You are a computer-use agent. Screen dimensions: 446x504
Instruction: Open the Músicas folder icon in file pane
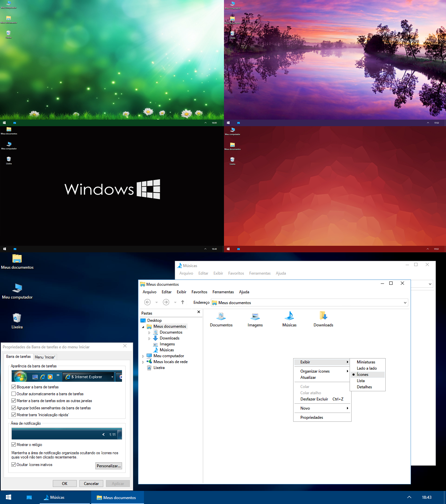(x=289, y=316)
